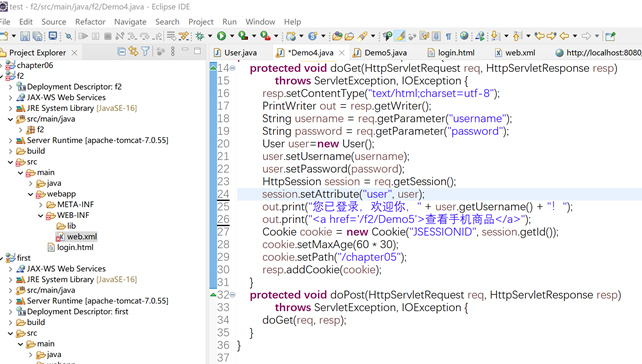The height and width of the screenshot is (364, 642).
Task: Close the Project Explorer view
Action: point(74,52)
